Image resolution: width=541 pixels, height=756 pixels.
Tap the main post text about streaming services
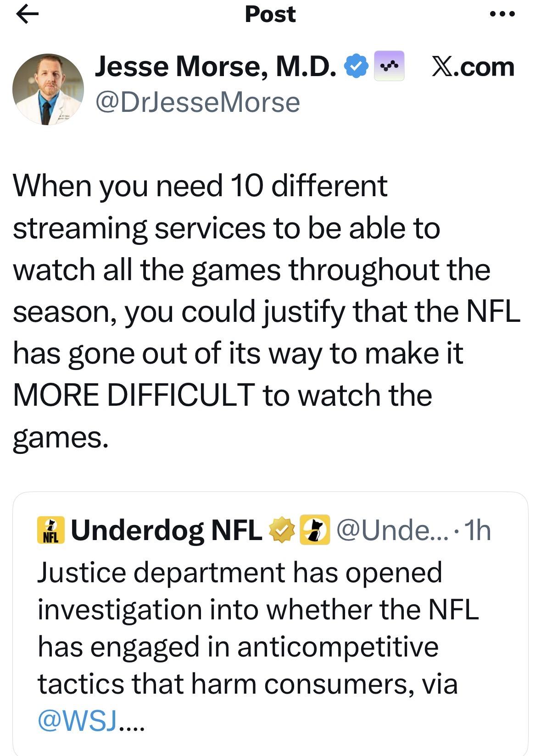[257, 270]
